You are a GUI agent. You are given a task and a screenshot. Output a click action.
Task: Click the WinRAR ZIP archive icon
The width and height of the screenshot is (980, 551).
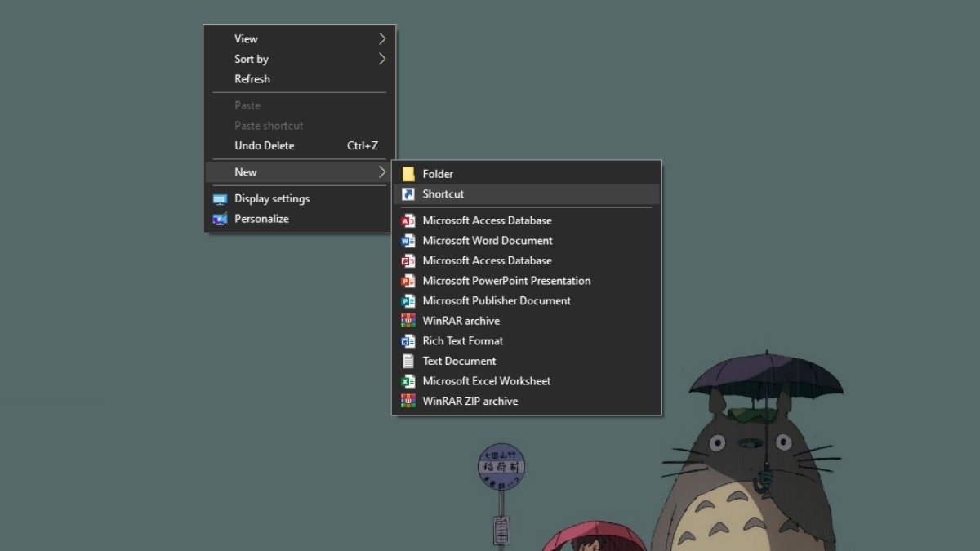point(408,401)
